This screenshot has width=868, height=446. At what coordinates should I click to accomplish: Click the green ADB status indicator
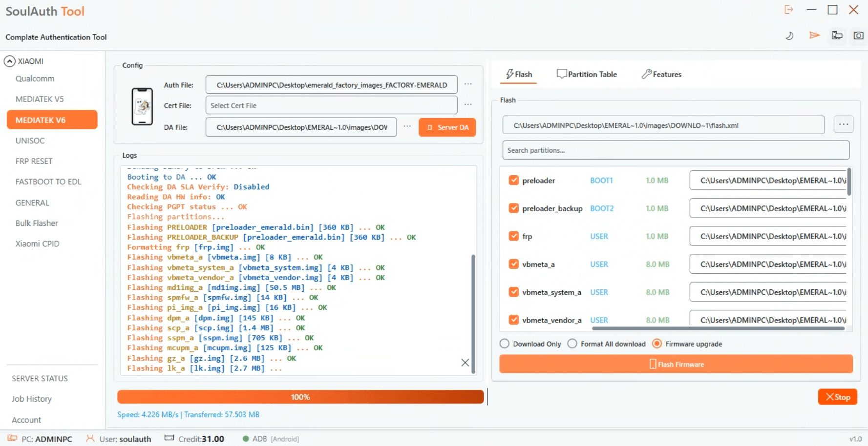[x=246, y=439]
